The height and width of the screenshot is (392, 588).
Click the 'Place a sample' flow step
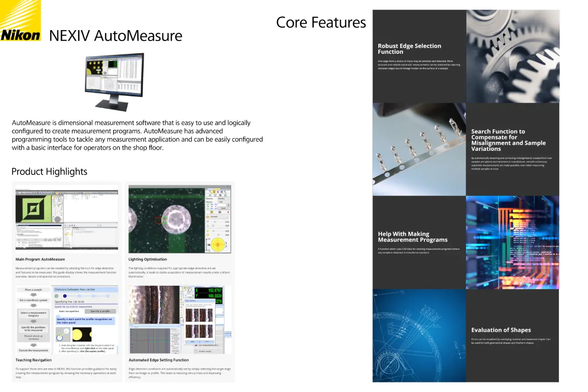(x=33, y=290)
